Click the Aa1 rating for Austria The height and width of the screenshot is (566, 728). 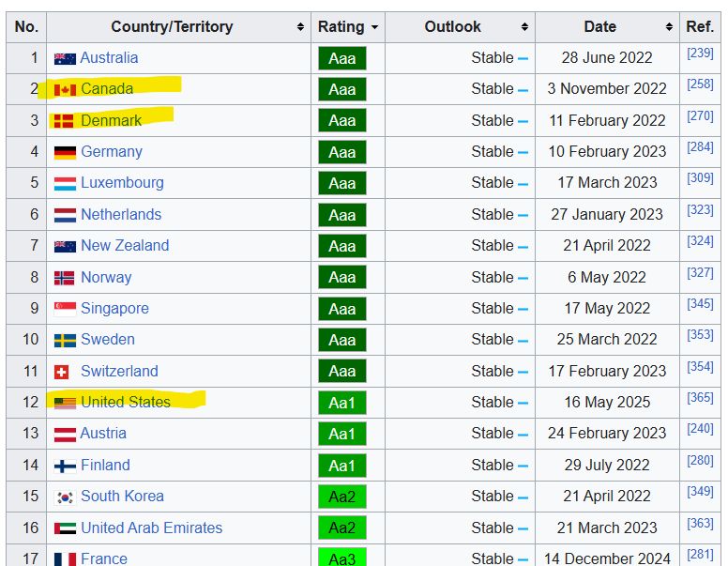(342, 434)
